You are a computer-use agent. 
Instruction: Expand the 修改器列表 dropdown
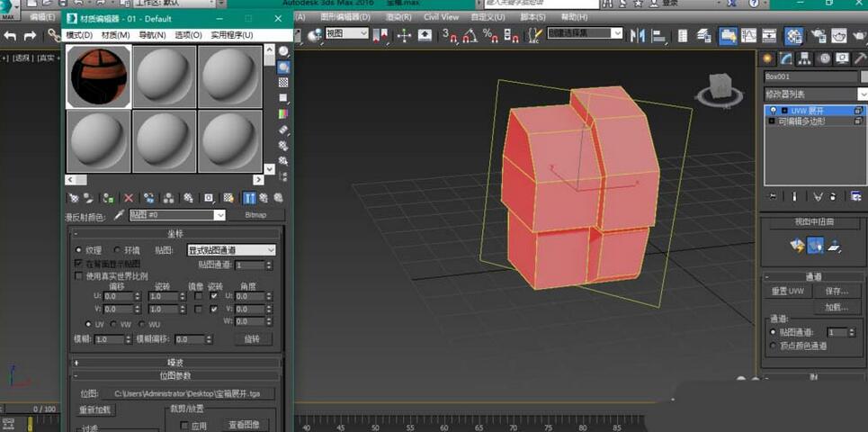(813, 94)
